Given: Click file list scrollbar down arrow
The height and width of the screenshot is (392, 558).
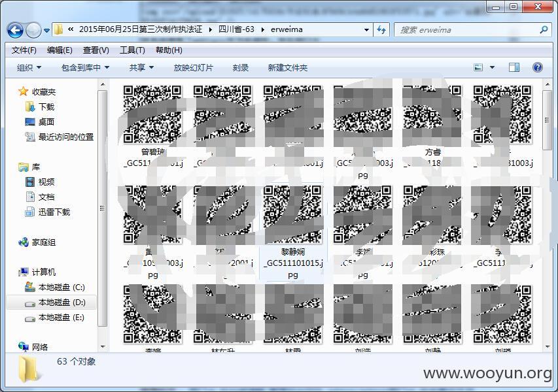Looking at the screenshot, I should click(x=548, y=346).
